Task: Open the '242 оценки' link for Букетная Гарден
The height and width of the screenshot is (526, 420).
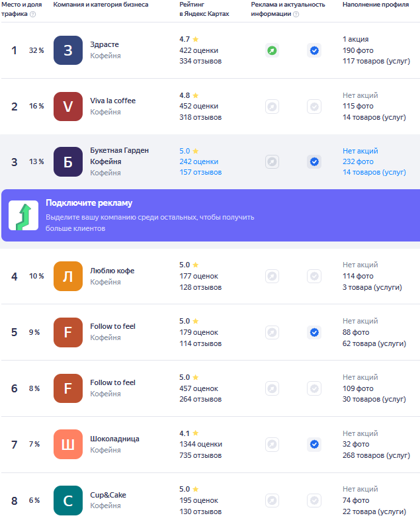Action: [x=198, y=161]
